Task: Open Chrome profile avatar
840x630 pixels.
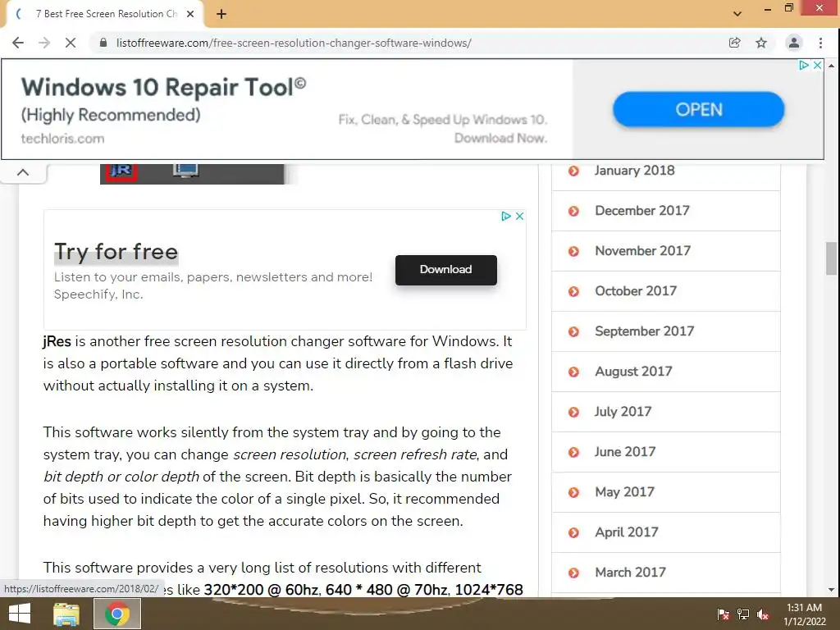Action: coord(793,43)
